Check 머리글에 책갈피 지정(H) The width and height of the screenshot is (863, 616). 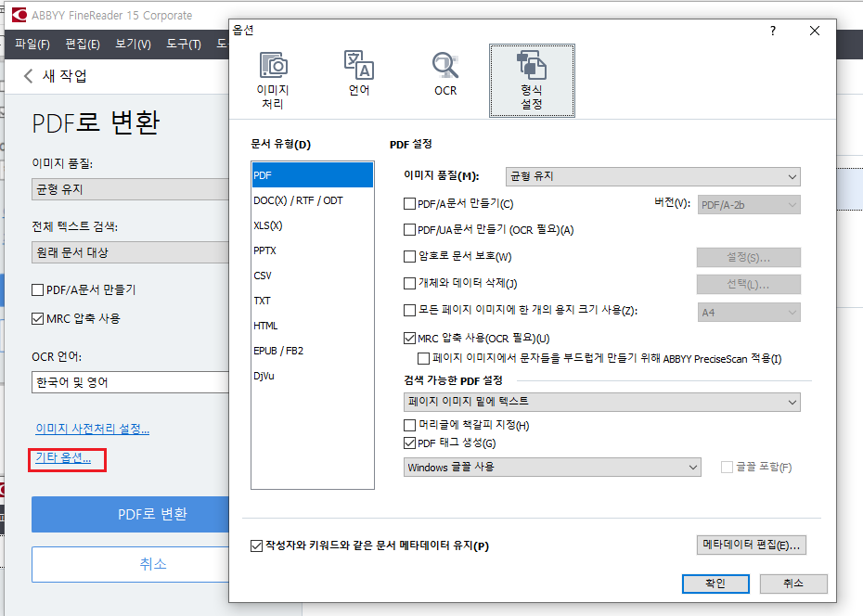coord(409,425)
